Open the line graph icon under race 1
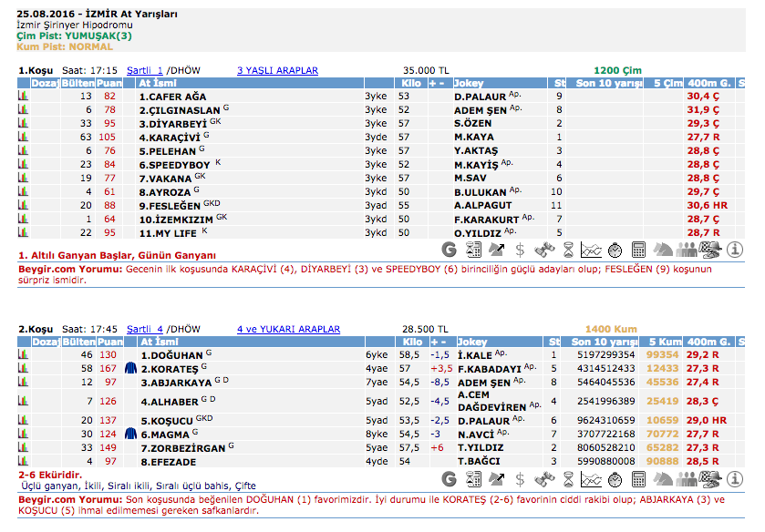Screen dimensions: 765x532 (592, 249)
